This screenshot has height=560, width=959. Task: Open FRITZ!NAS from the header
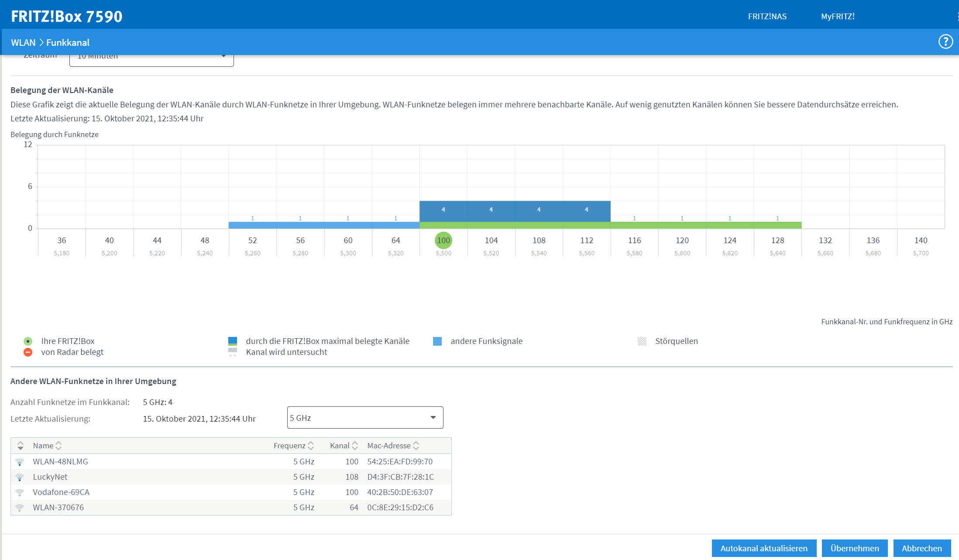tap(767, 17)
